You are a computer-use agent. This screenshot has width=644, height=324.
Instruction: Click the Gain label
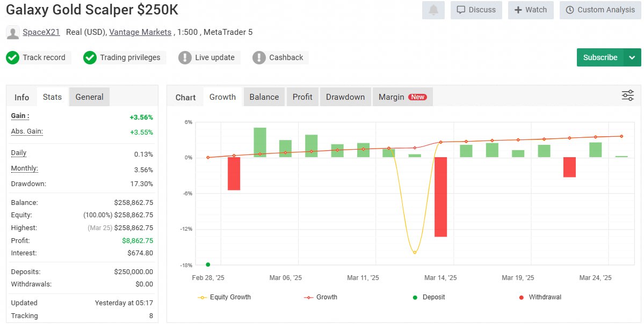tap(20, 116)
